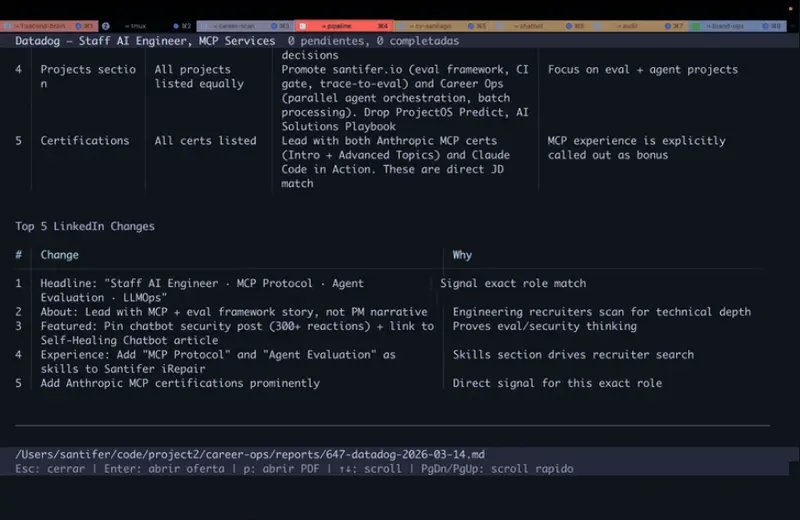Click the '0 pendientes, 0 completadas' status

coord(373,41)
